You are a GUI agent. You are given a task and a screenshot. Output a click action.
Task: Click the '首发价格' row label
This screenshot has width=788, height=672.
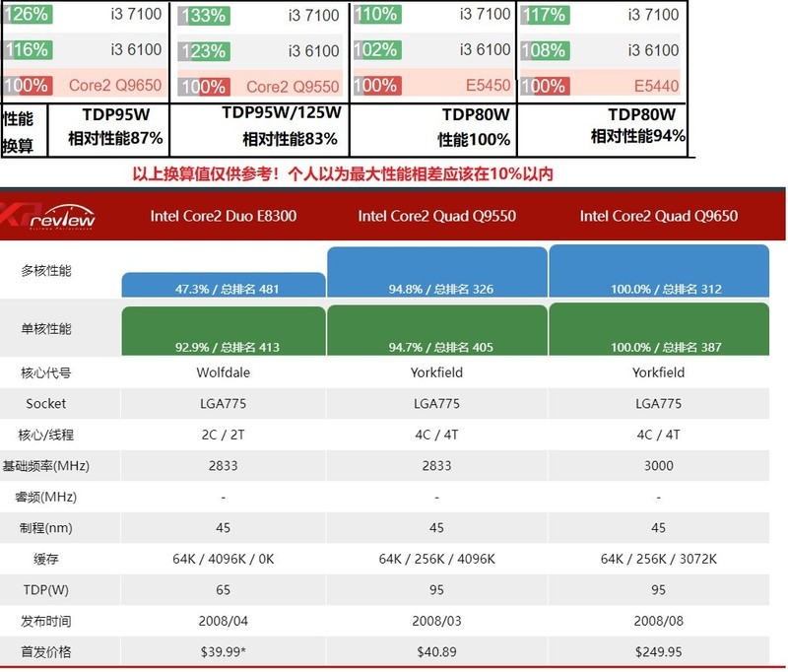pyautogui.click(x=46, y=652)
